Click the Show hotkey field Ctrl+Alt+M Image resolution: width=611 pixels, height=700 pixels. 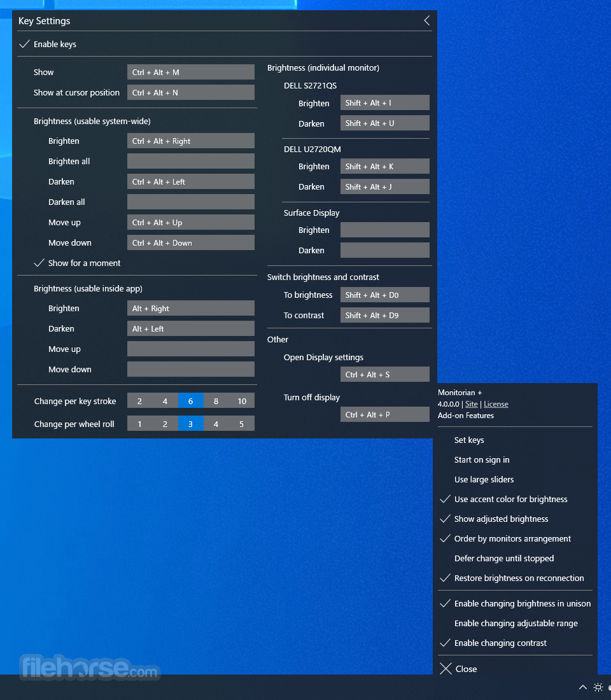[x=191, y=72]
